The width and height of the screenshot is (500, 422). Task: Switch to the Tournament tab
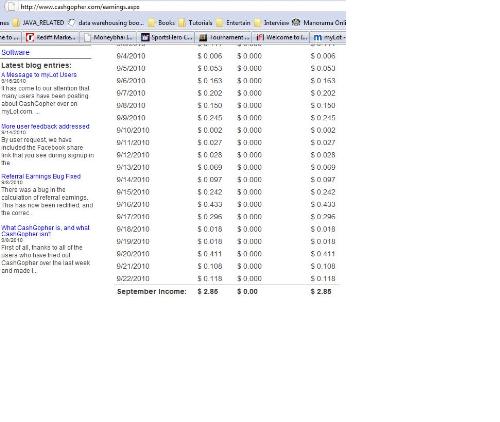(224, 37)
